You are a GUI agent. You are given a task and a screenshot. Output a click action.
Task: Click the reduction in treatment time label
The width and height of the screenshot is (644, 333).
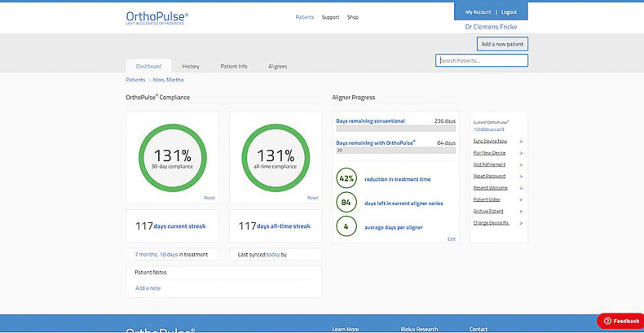(x=398, y=179)
